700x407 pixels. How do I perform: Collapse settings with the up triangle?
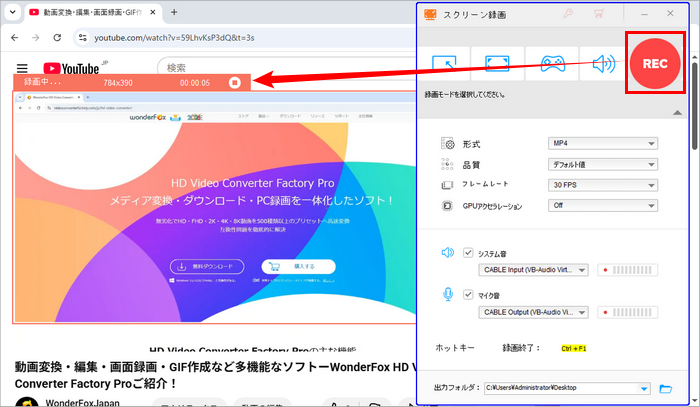(x=677, y=112)
